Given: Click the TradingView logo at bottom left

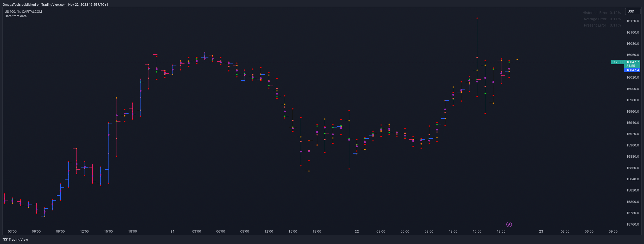Looking at the screenshot, I should pos(15,239).
